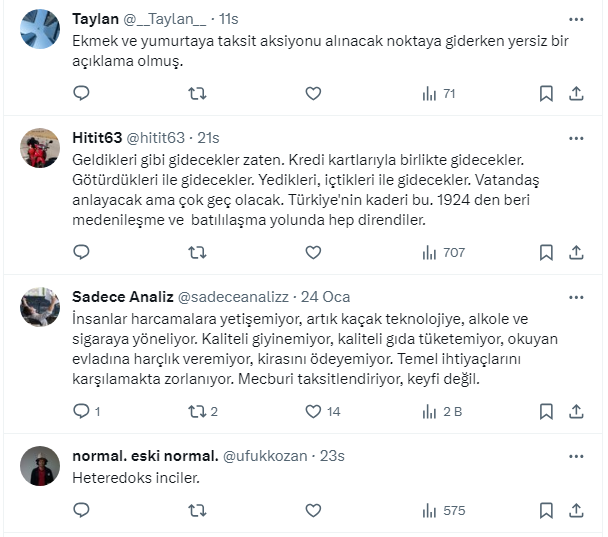The width and height of the screenshot is (608, 537).
Task: Bookmark Taylan's tweet
Action: 546,94
